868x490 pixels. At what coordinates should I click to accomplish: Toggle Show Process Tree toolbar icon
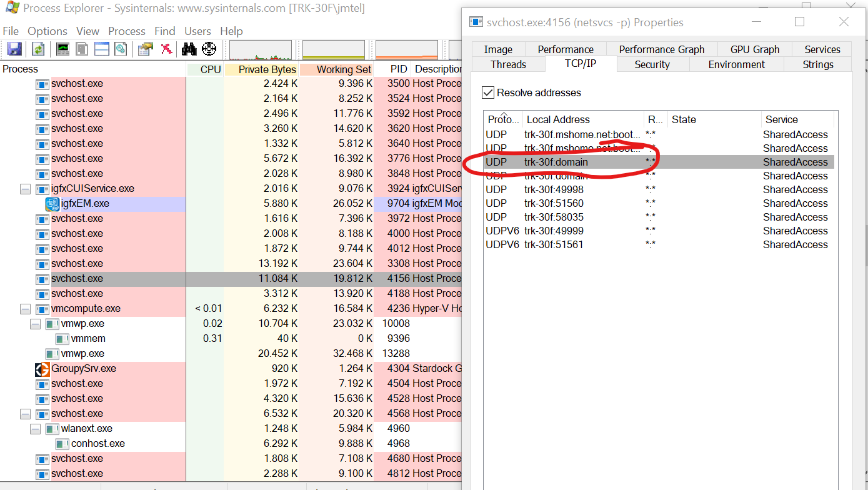[x=82, y=49]
